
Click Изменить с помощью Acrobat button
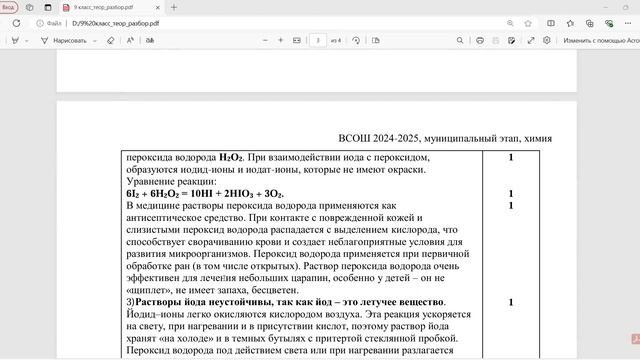(601, 40)
